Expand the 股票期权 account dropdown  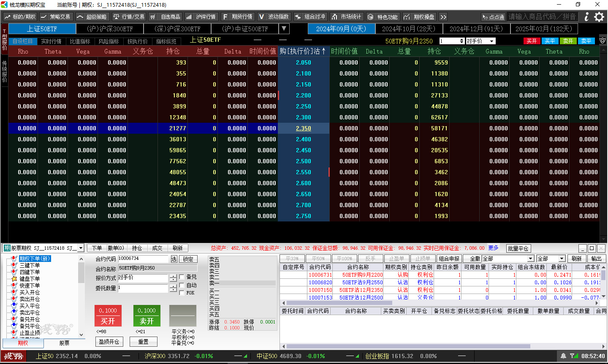81,248
